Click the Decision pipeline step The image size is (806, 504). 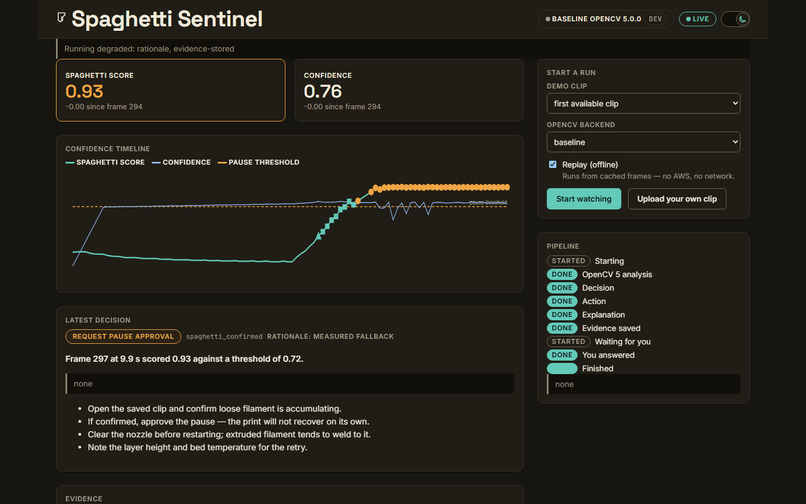click(x=598, y=288)
